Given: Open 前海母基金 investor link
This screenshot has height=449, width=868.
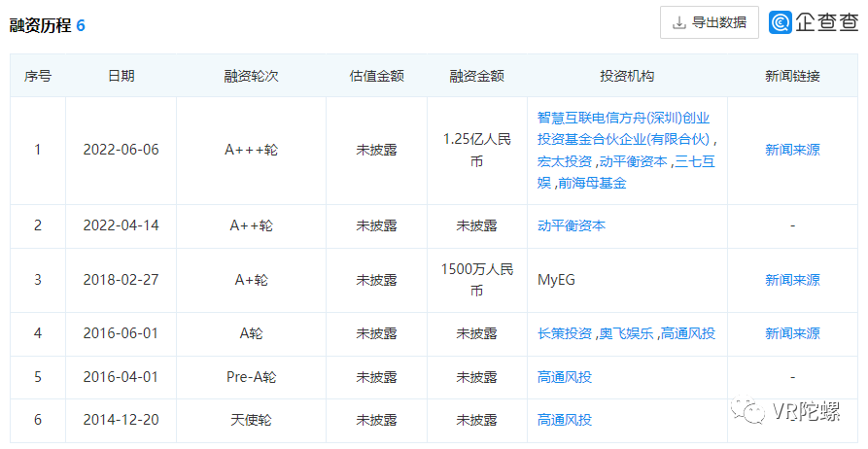Looking at the screenshot, I should 592,184.
